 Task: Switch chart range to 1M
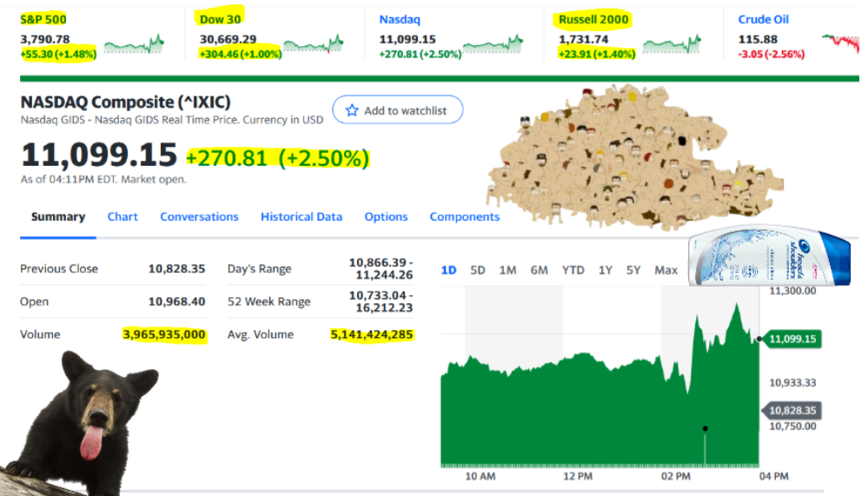click(x=507, y=270)
